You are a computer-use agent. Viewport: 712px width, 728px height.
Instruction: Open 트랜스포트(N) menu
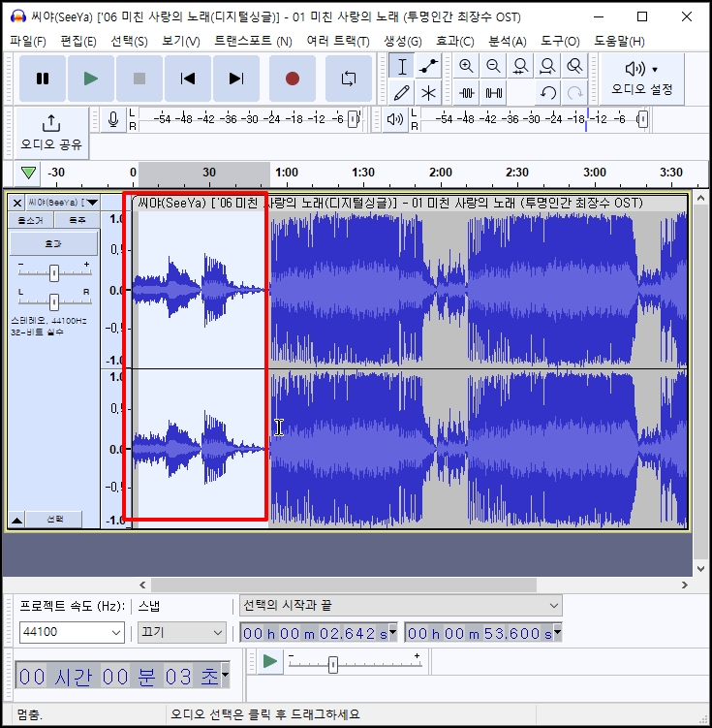(253, 42)
